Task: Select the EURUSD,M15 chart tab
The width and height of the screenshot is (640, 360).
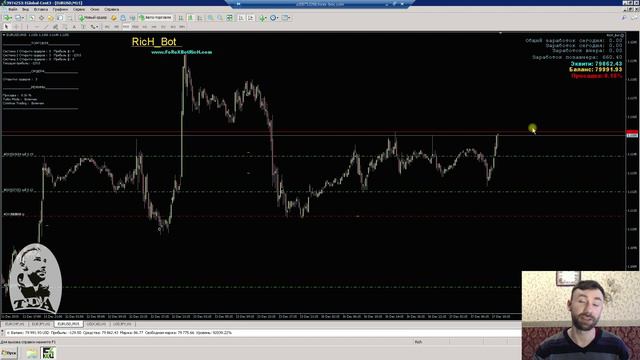Action: [x=68, y=324]
